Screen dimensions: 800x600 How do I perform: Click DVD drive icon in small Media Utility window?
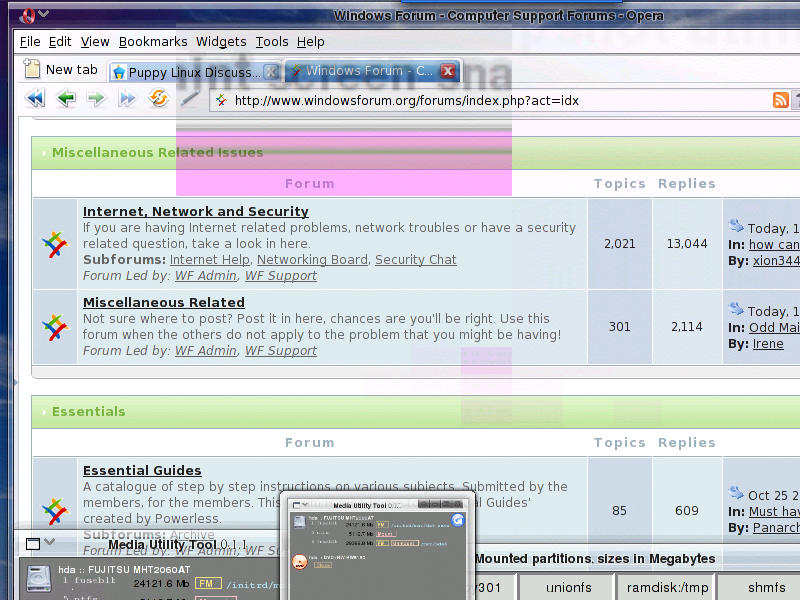(299, 562)
